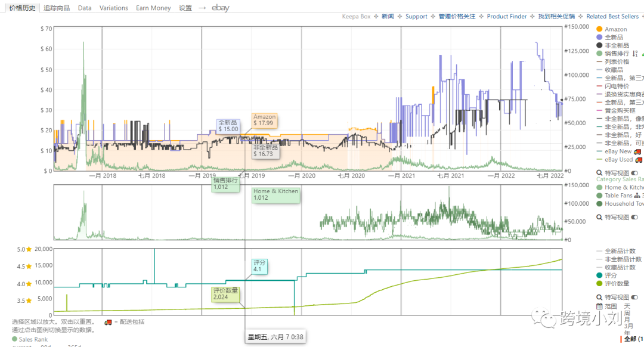Toggle 特写视图 switch under the price chart legend
Viewport: 644px width, 347px height.
point(634,173)
